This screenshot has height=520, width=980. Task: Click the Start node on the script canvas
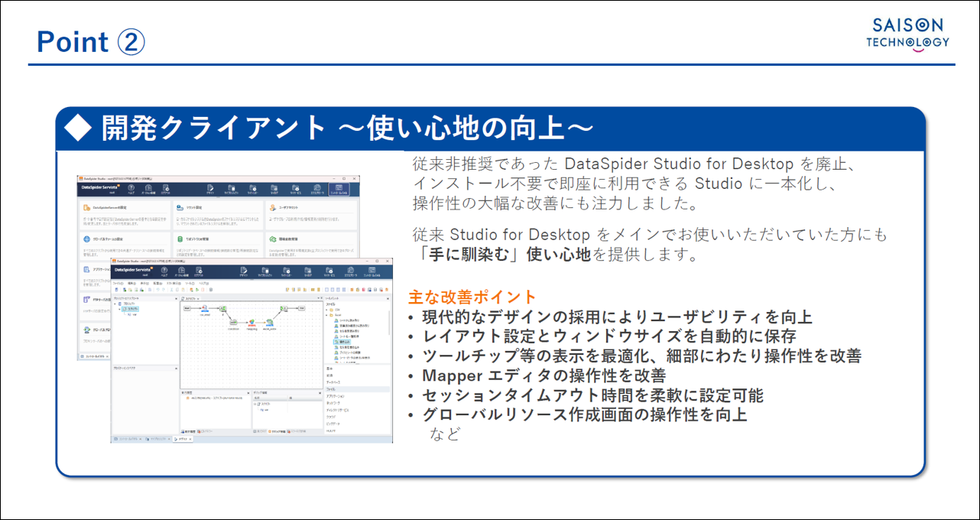click(x=187, y=307)
